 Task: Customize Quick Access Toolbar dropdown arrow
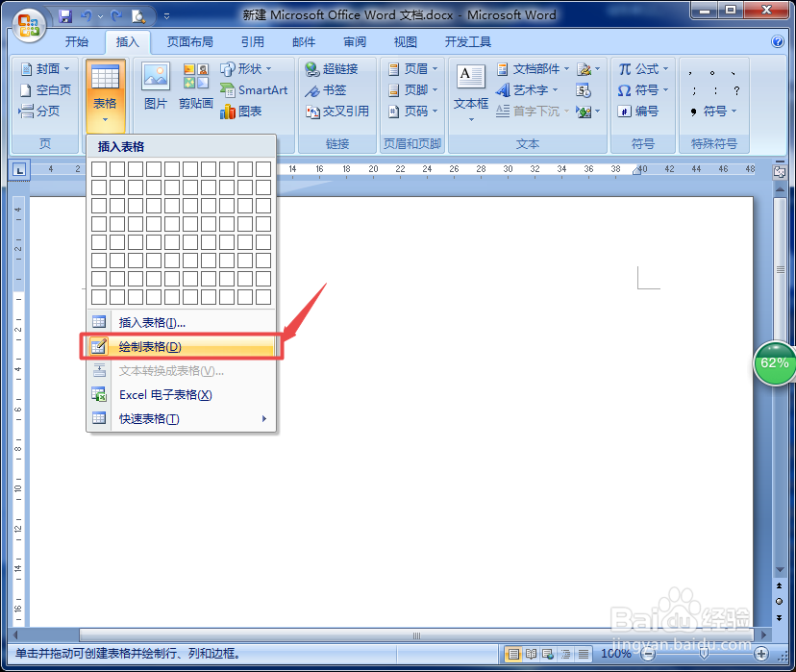pos(166,16)
